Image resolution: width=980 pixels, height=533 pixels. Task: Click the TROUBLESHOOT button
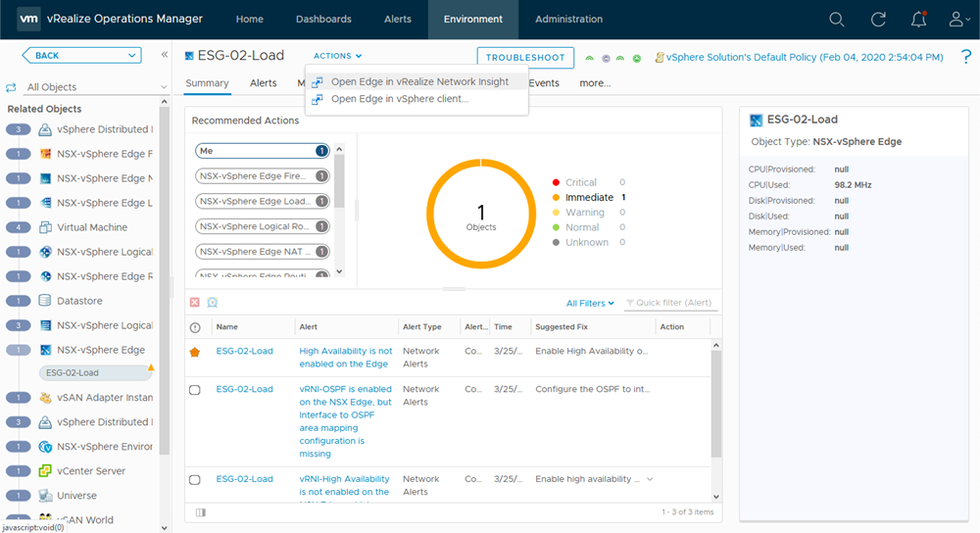(x=525, y=58)
